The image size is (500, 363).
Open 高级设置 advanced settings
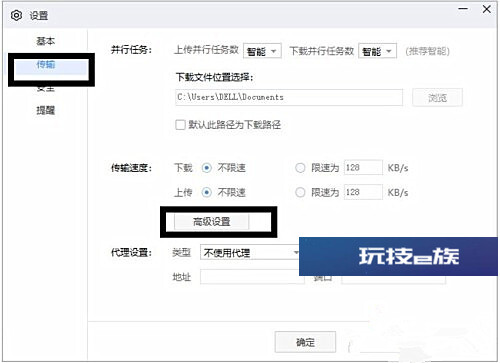point(211,221)
